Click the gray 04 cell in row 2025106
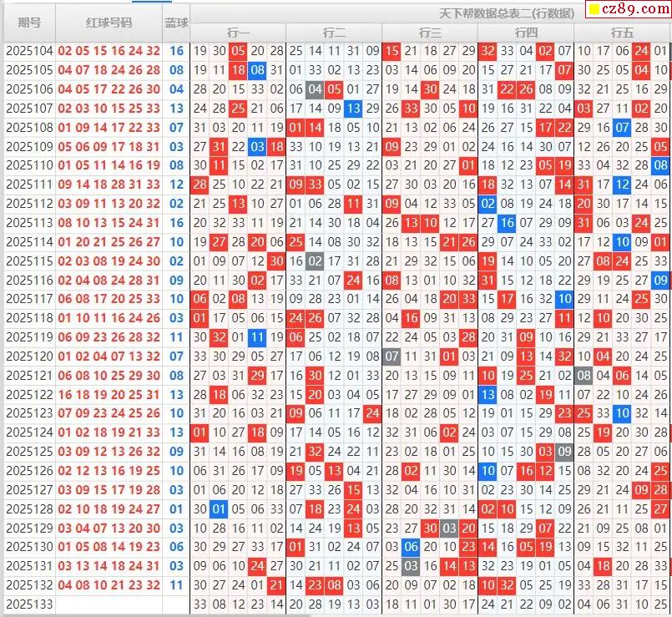Viewport: 672px width, 617px height. click(315, 89)
